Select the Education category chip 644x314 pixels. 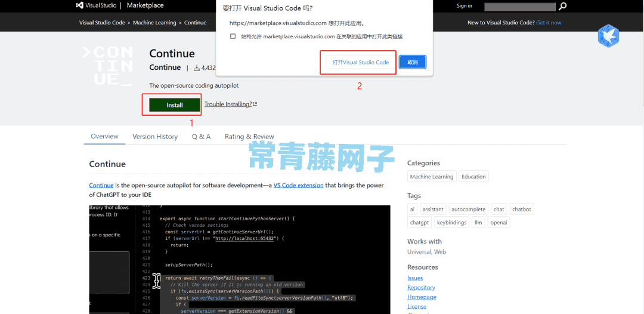[473, 177]
